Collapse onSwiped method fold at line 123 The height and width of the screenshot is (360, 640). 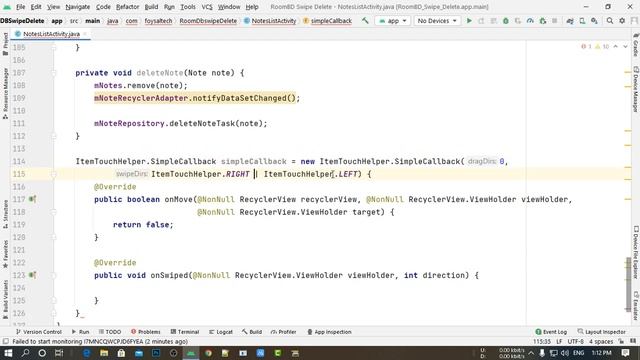(x=53, y=275)
